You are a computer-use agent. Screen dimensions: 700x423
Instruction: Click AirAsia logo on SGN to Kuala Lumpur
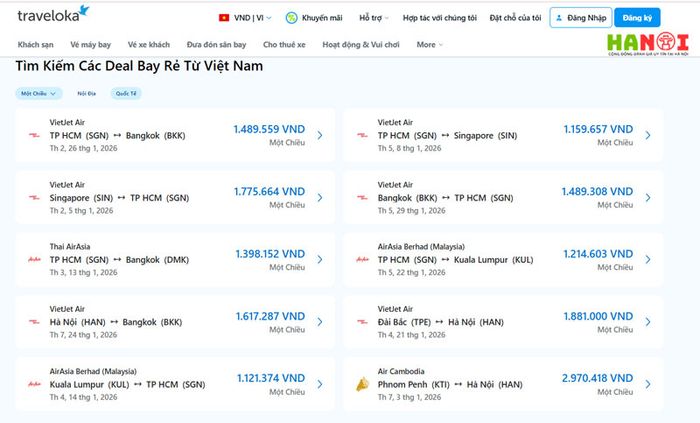click(362, 259)
